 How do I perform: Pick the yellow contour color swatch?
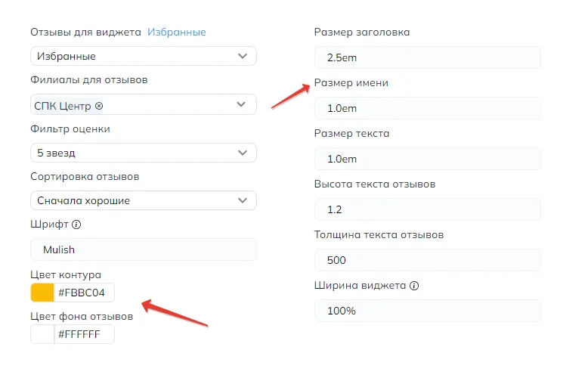(x=42, y=293)
